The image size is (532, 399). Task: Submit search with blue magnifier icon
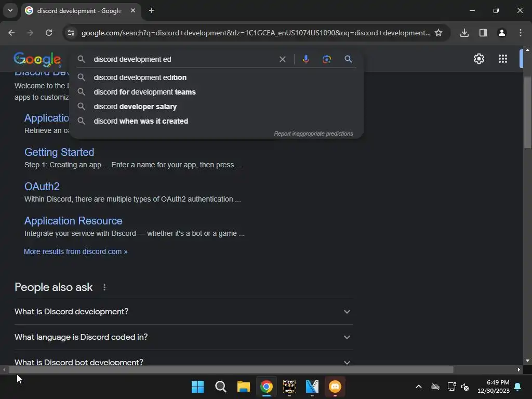348,59
